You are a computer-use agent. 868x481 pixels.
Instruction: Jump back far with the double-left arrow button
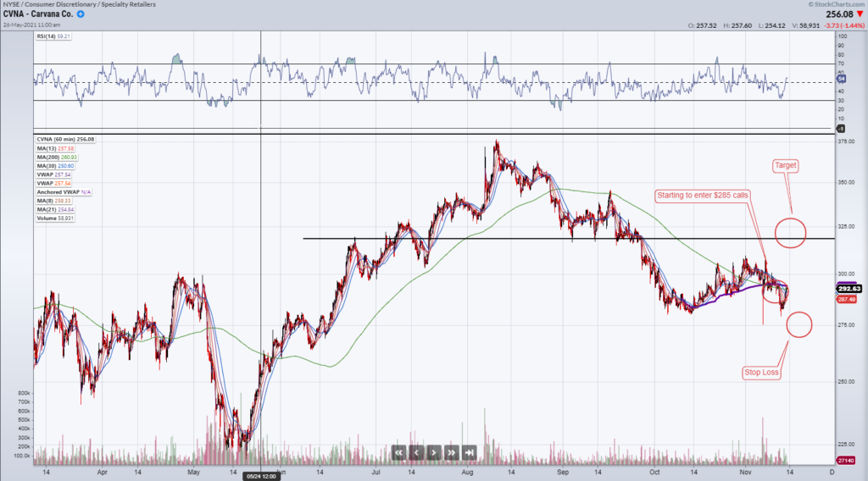tap(398, 453)
